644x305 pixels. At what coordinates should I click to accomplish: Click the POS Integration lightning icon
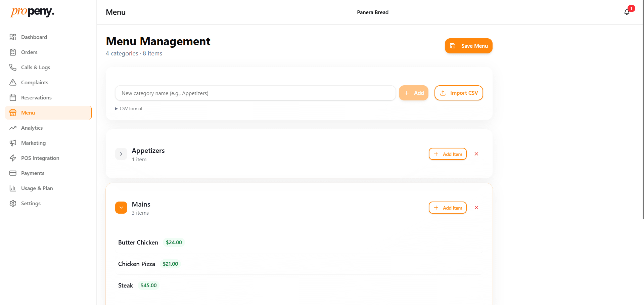click(x=13, y=158)
